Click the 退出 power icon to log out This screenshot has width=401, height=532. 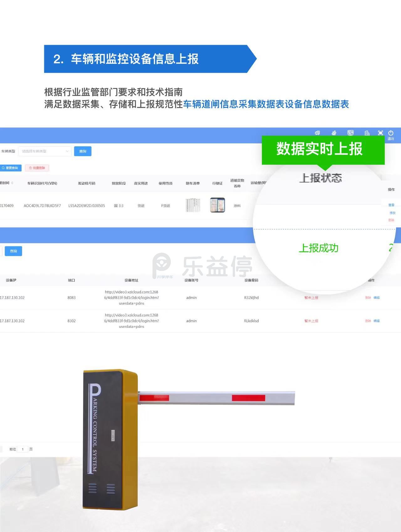[391, 135]
